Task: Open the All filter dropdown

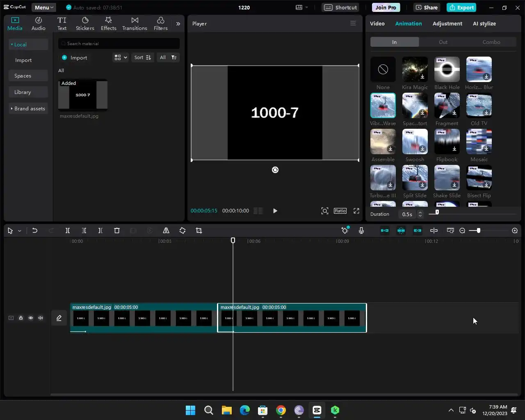Action: tap(168, 57)
